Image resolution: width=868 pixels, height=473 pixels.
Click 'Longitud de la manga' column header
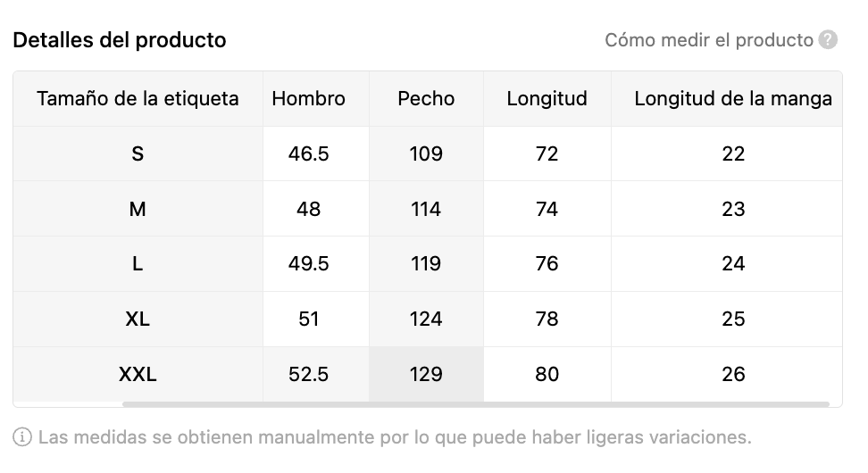point(727,98)
